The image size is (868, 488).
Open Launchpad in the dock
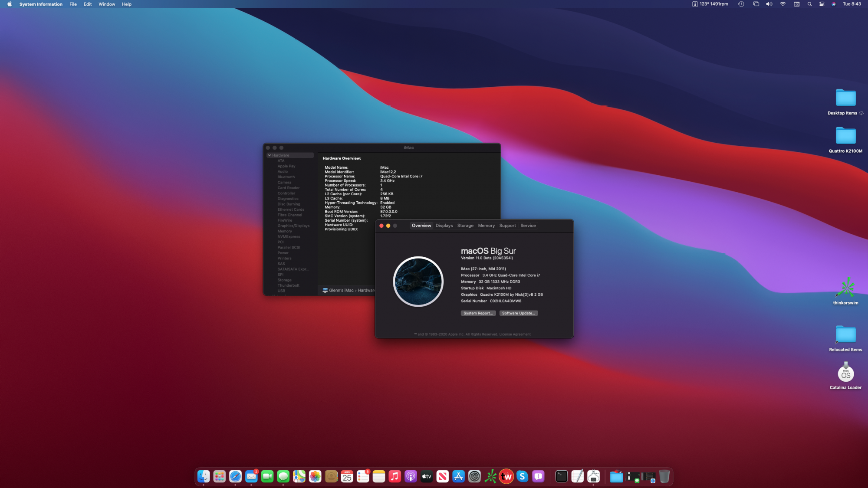[220, 476]
